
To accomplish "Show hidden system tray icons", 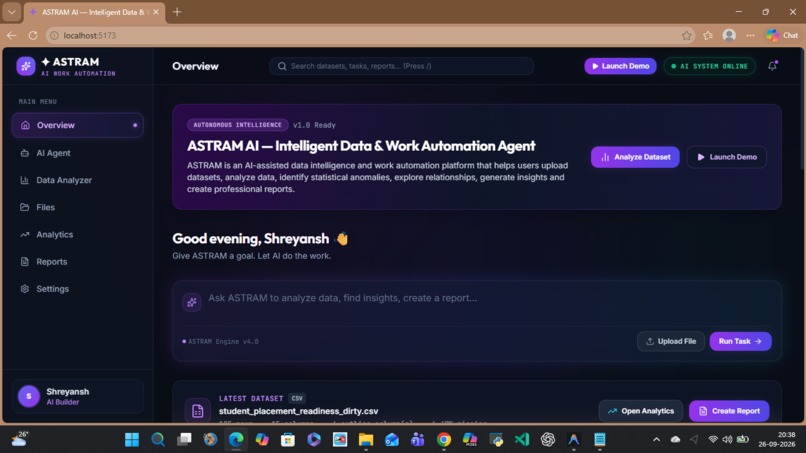I will click(x=656, y=440).
